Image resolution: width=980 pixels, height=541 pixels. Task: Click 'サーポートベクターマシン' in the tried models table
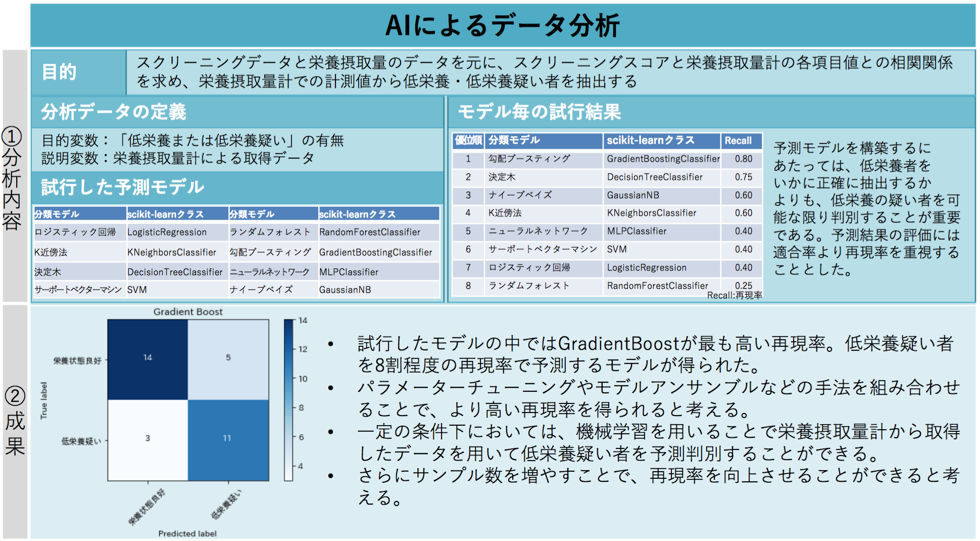pos(78,290)
